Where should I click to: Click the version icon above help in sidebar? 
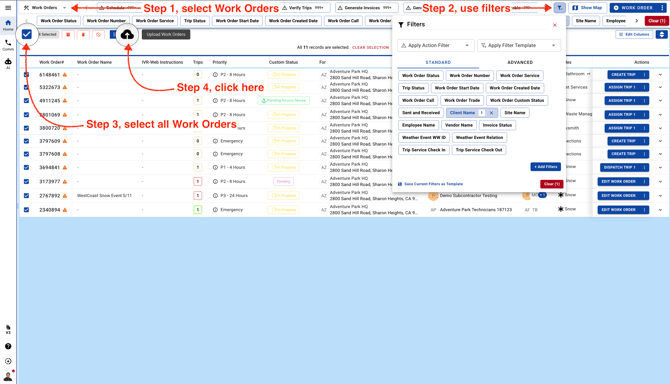(8, 329)
